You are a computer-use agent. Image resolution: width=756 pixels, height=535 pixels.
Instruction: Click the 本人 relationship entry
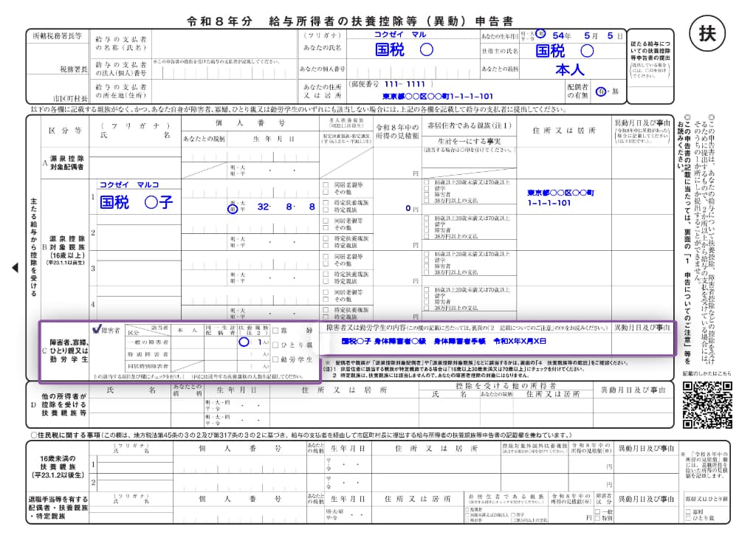coord(569,70)
